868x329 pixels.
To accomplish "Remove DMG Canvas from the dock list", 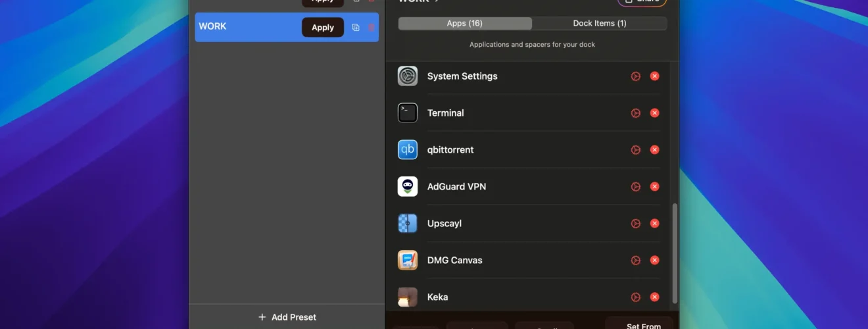I will [654, 261].
